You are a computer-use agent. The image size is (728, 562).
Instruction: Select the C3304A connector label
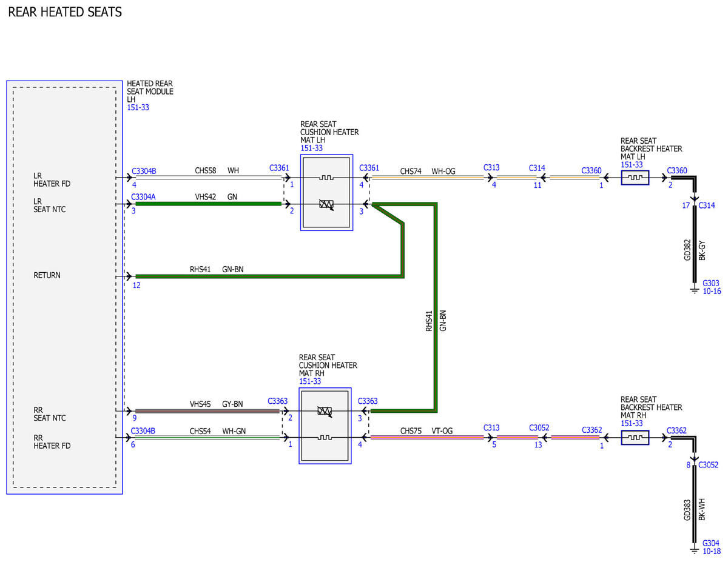(144, 196)
